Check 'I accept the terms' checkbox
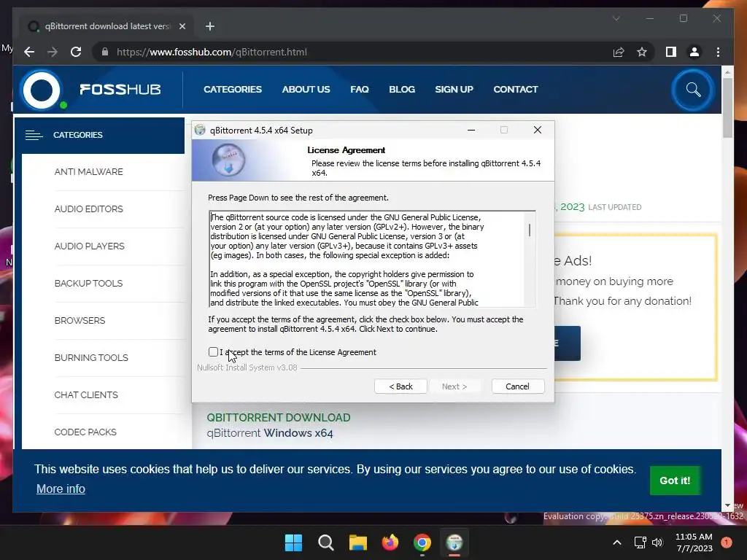The image size is (747, 560). pyautogui.click(x=213, y=352)
